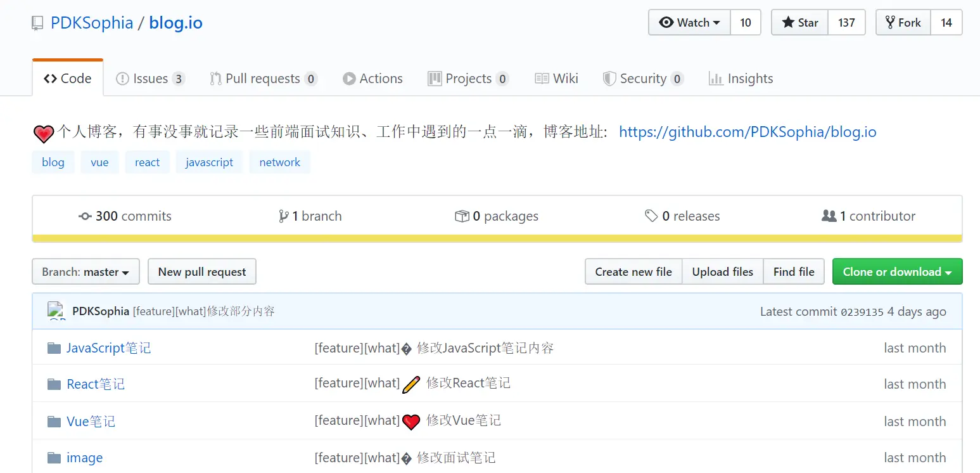
Task: Open the Watch dropdown button
Action: pyautogui.click(x=689, y=23)
